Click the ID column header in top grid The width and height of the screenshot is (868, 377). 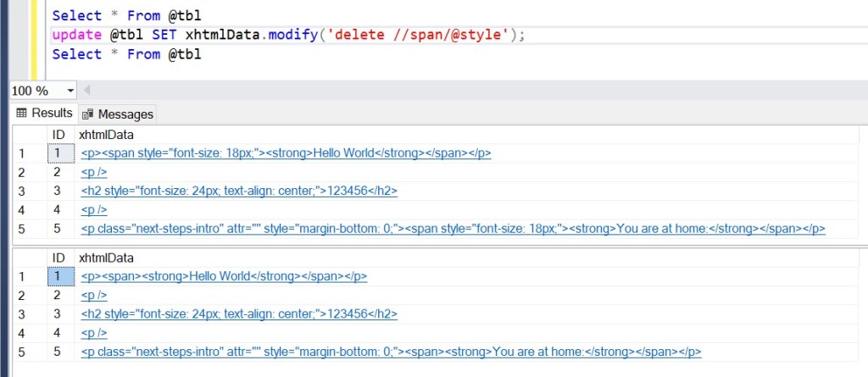click(58, 135)
